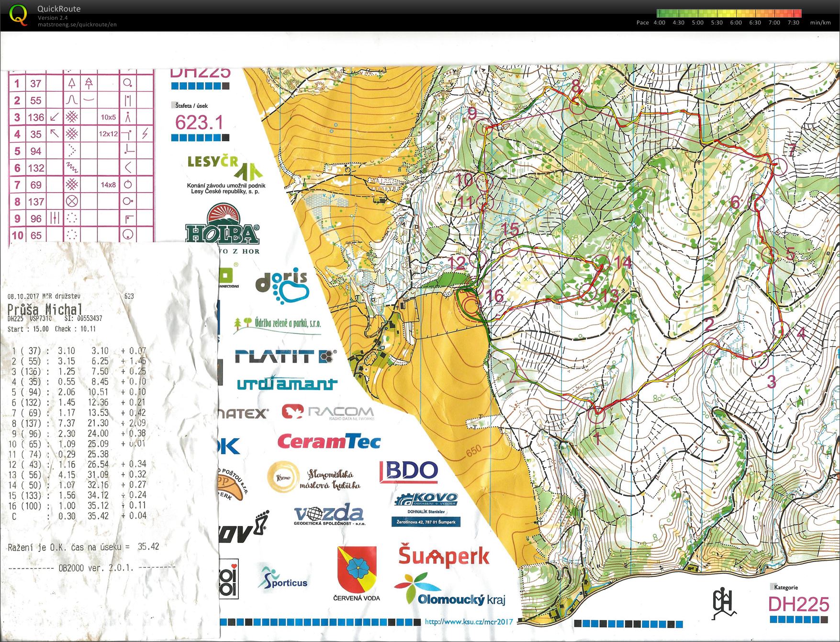
Task: Click the 7:30 pace tick label
Action: click(x=793, y=22)
